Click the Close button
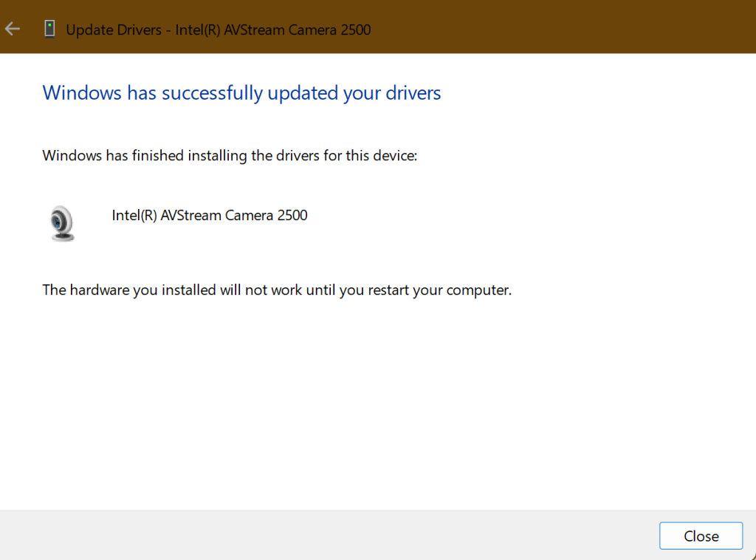 pyautogui.click(x=700, y=536)
